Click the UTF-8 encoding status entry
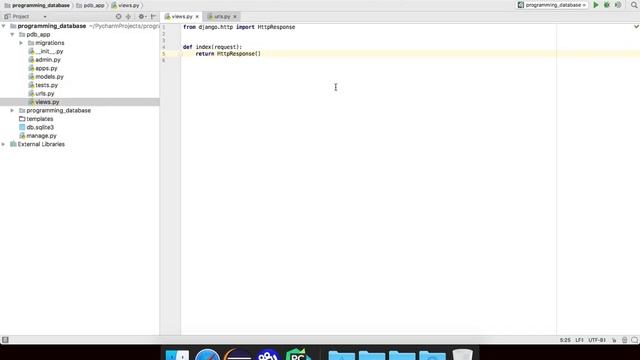This screenshot has height=360, width=640. 597,340
